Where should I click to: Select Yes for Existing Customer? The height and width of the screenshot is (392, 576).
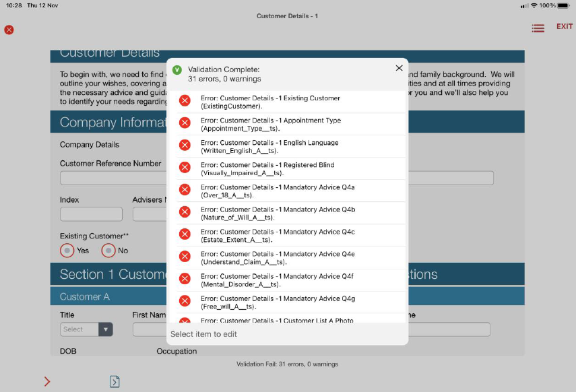point(67,251)
